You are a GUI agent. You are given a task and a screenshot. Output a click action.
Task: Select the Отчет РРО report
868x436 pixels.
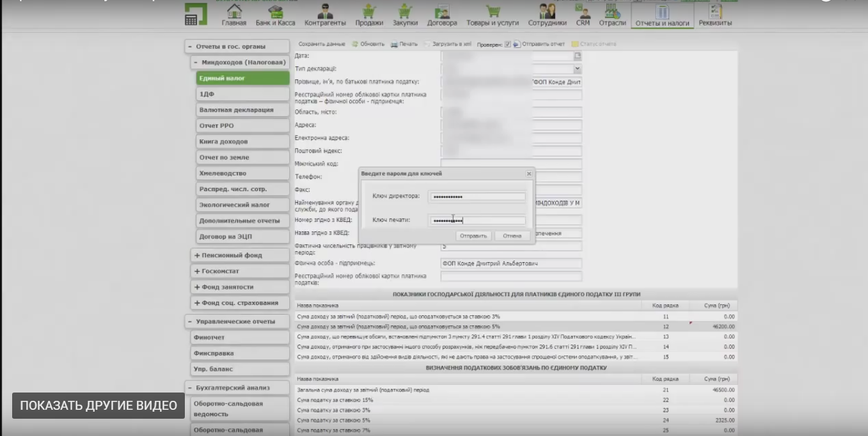click(243, 126)
